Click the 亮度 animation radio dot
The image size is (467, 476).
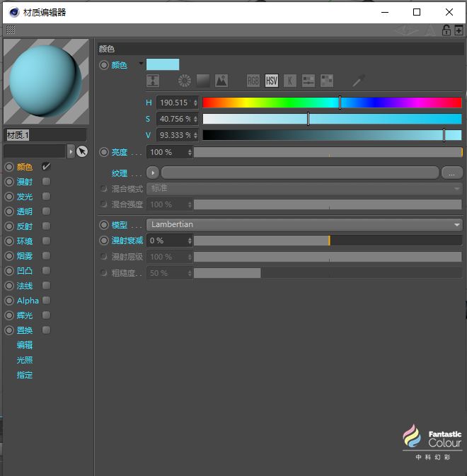pos(104,152)
